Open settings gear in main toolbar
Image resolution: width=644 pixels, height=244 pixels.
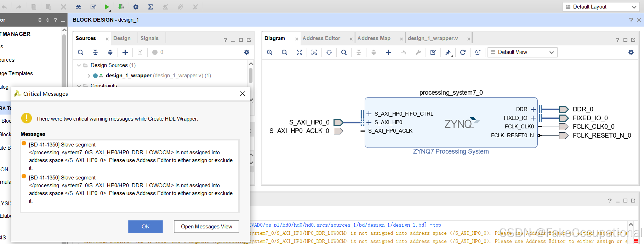point(136,7)
